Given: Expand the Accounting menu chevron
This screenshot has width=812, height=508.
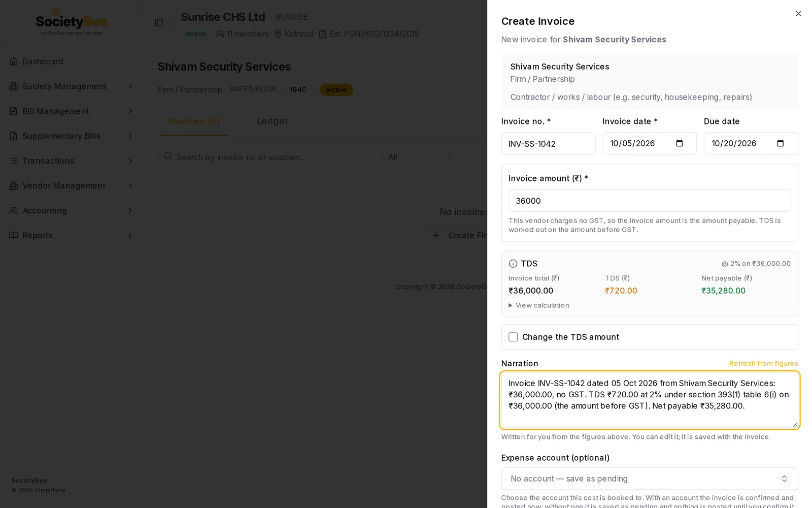Looking at the screenshot, I should (x=130, y=210).
